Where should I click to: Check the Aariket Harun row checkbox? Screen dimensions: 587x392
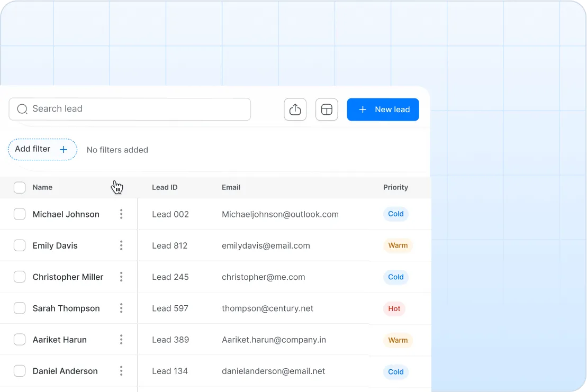click(x=20, y=340)
